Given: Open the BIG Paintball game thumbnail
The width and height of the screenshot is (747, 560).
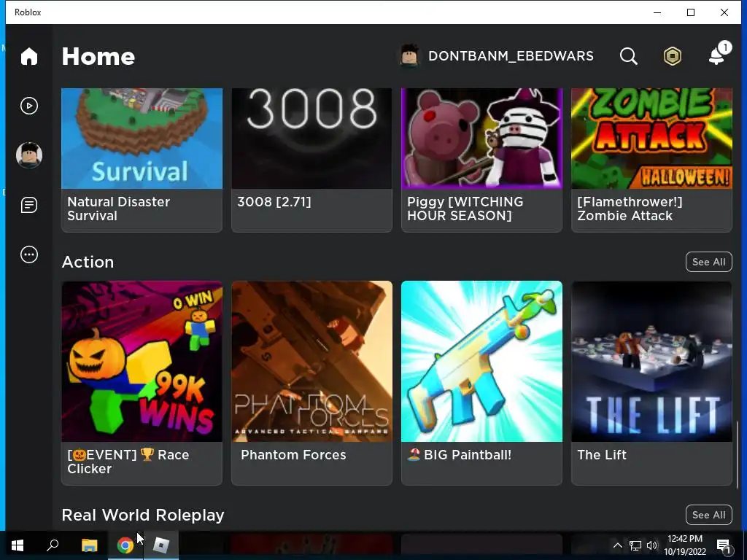Looking at the screenshot, I should tap(481, 362).
